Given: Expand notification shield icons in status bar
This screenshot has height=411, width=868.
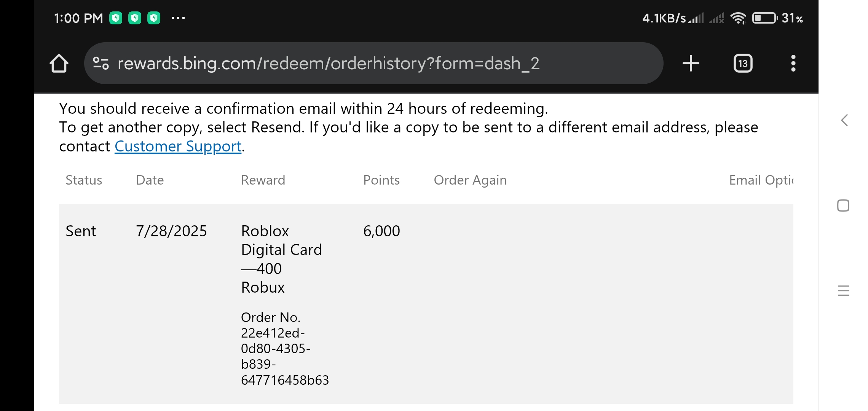Looking at the screenshot, I should (135, 18).
